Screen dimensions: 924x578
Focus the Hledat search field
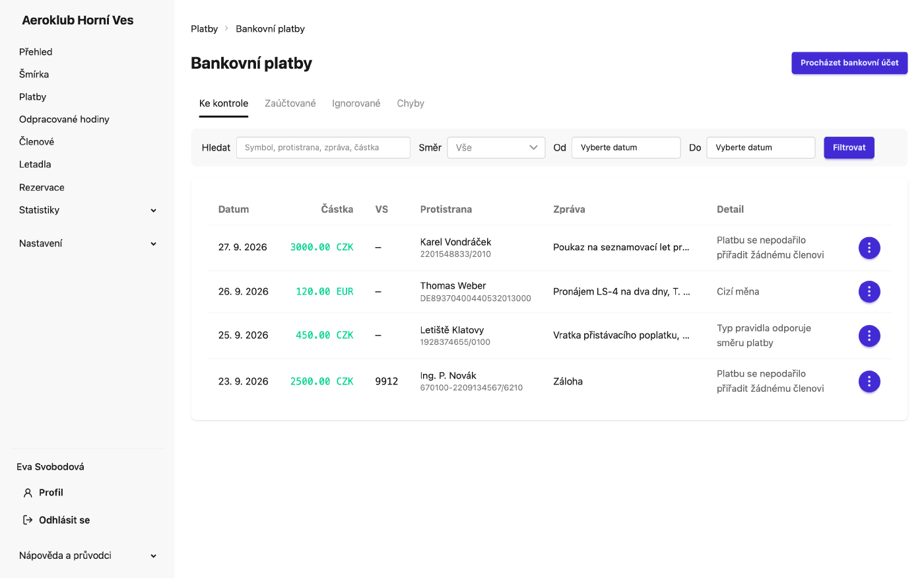323,147
